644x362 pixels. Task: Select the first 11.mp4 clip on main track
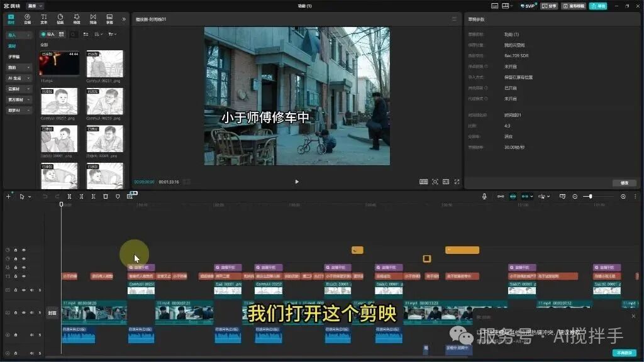click(x=94, y=312)
